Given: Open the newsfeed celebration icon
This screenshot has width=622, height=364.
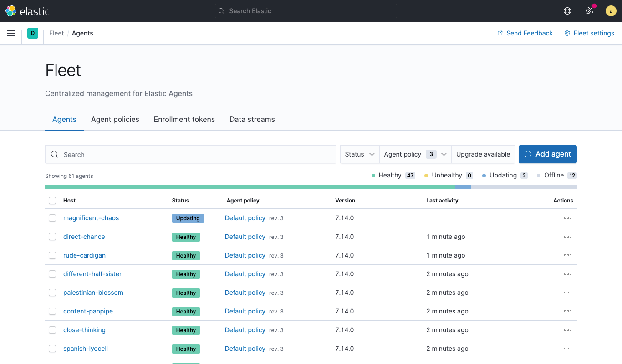Looking at the screenshot, I should 589,11.
